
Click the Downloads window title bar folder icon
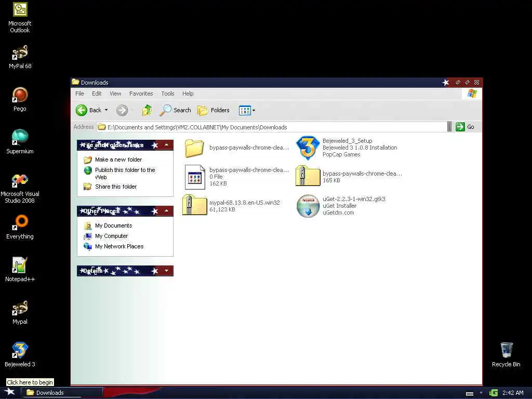[75, 82]
